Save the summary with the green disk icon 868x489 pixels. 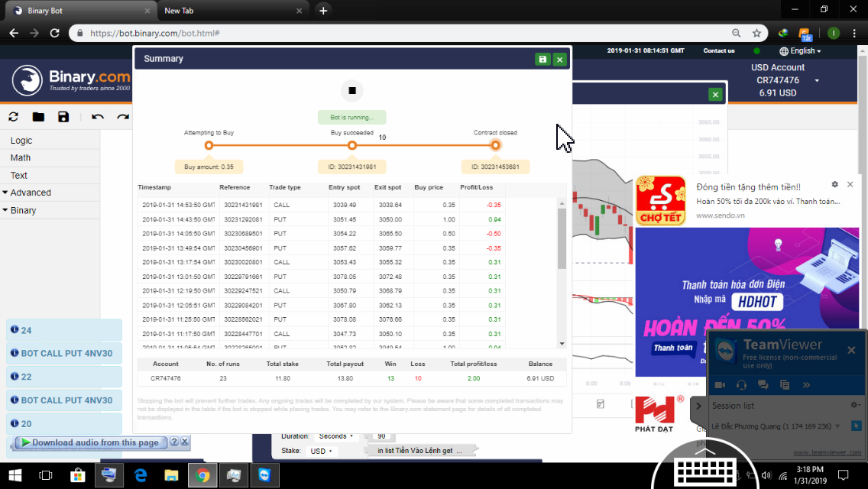point(542,60)
